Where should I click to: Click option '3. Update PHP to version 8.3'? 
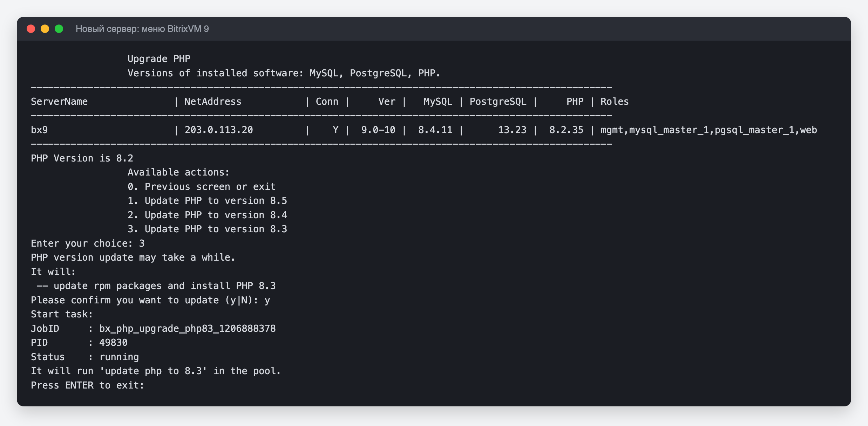207,229
